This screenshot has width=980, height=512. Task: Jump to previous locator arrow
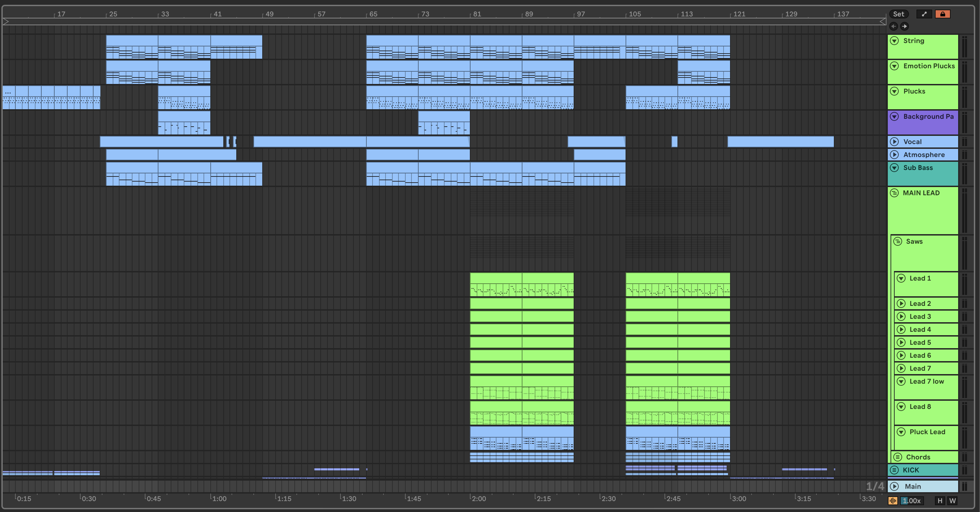(x=894, y=26)
